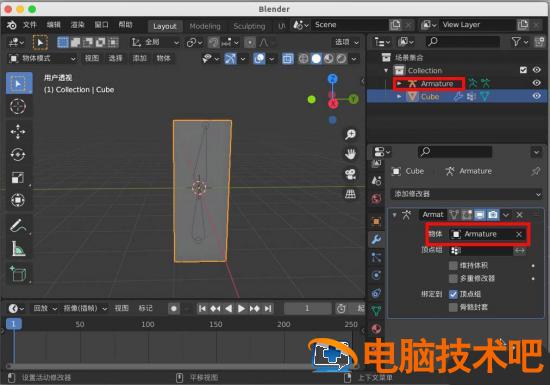Open 文件 menu
This screenshot has width=550, height=385.
pos(30,25)
